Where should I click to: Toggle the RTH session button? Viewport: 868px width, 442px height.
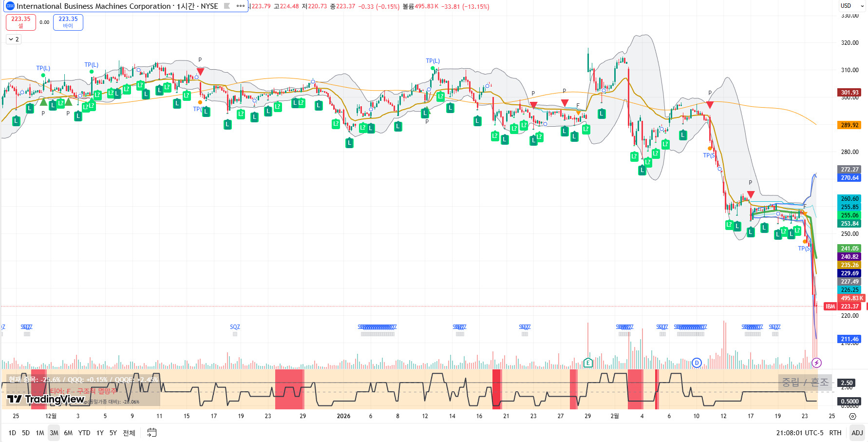(835, 433)
